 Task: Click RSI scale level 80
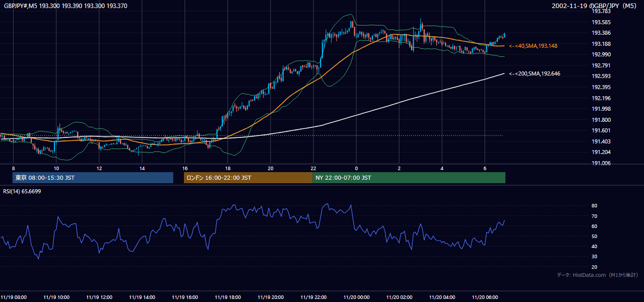point(594,206)
